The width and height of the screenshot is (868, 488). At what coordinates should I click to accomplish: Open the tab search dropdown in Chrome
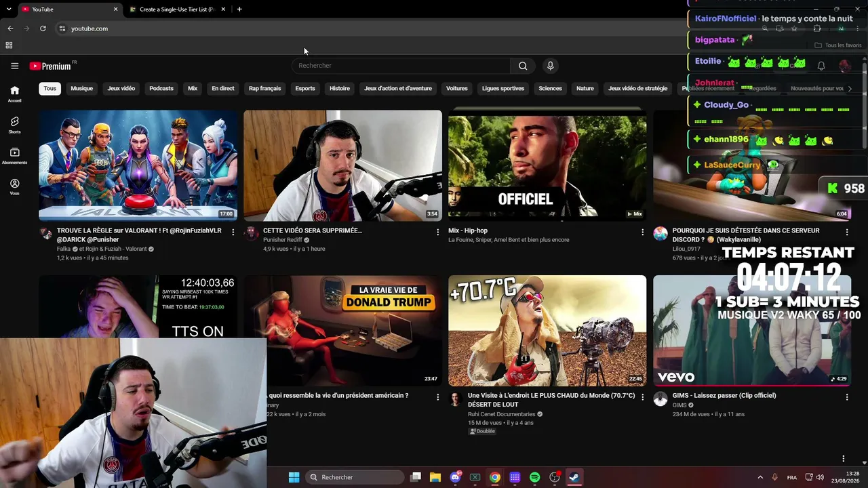9,9
